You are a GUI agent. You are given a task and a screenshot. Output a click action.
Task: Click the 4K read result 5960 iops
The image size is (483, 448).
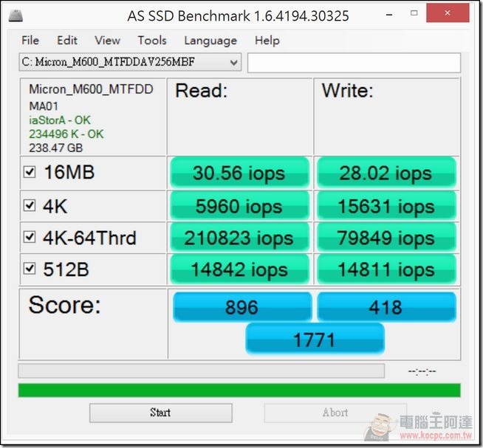click(239, 206)
